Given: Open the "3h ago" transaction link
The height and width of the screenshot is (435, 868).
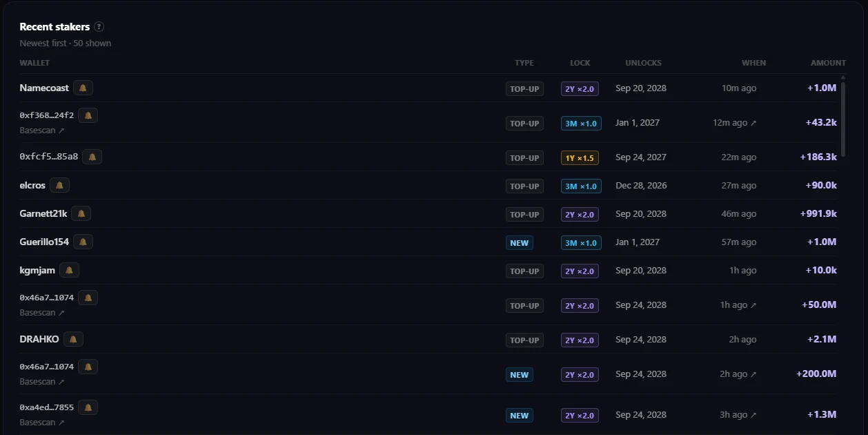Looking at the screenshot, I should tap(738, 415).
